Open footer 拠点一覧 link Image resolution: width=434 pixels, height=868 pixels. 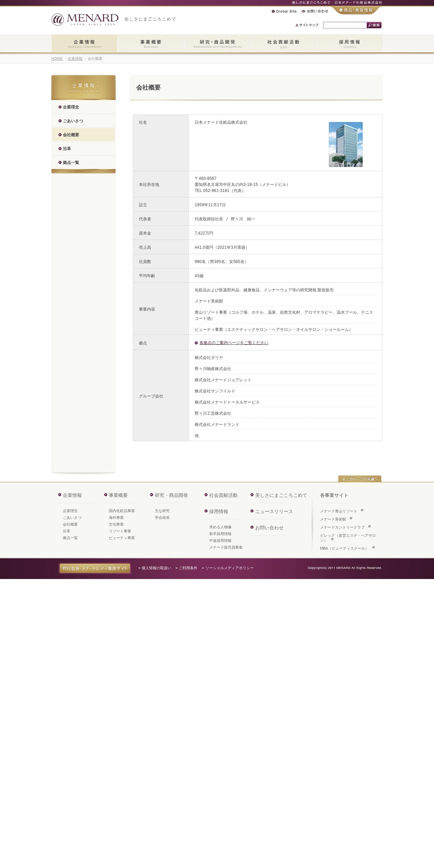(70, 538)
